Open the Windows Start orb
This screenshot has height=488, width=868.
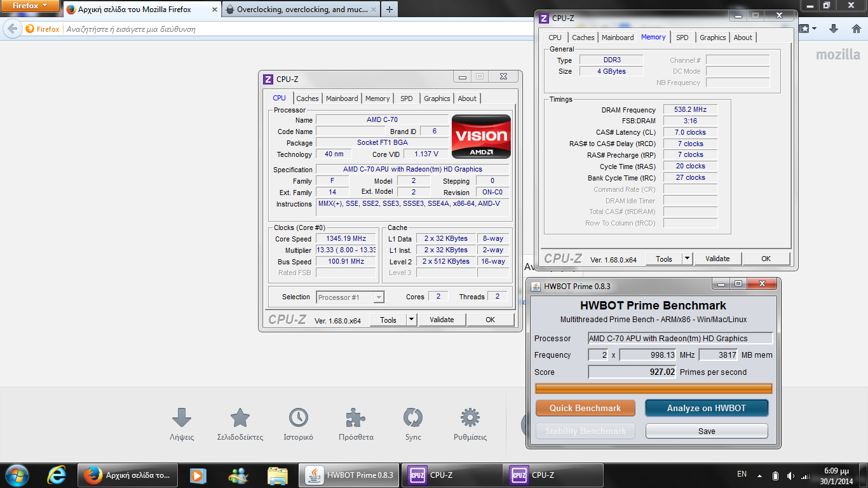[16, 475]
